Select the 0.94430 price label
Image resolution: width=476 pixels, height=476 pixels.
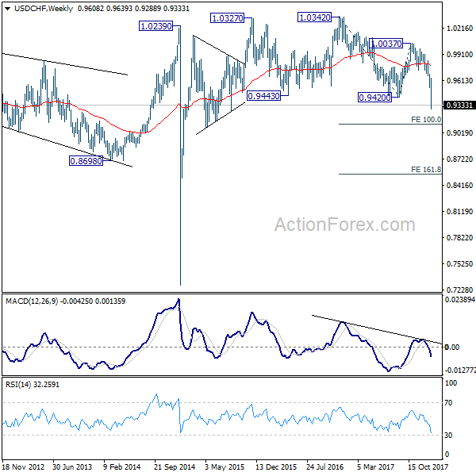click(263, 96)
